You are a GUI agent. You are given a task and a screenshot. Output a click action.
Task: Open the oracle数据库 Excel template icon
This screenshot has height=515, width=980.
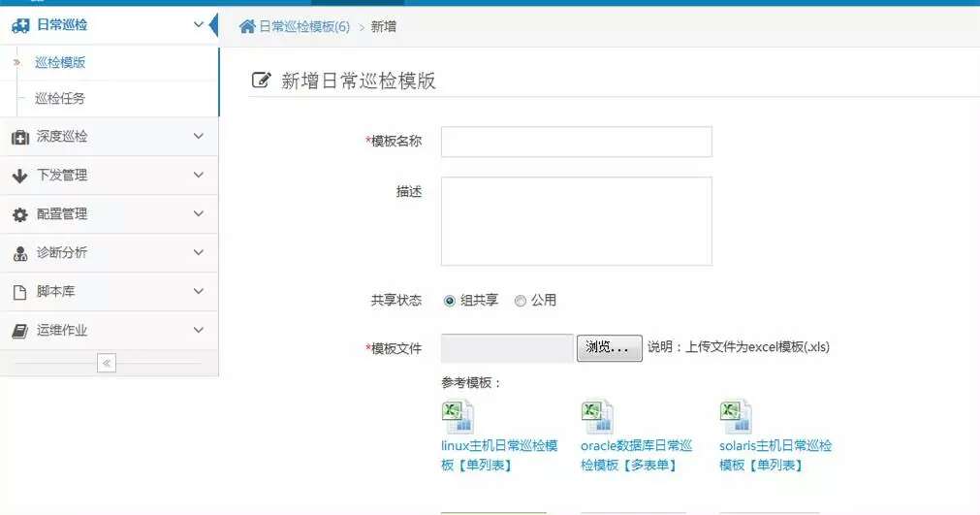(597, 417)
